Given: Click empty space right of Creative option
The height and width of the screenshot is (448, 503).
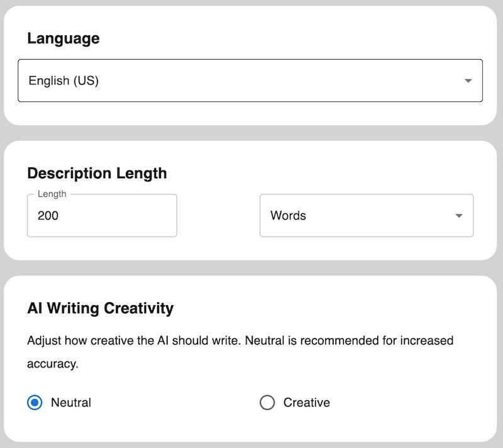Looking at the screenshot, I should pyautogui.click(x=409, y=403).
